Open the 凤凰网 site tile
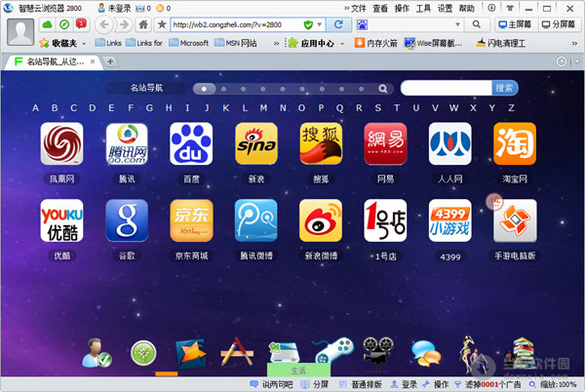Viewport: 585px width, 392px height. click(62, 143)
